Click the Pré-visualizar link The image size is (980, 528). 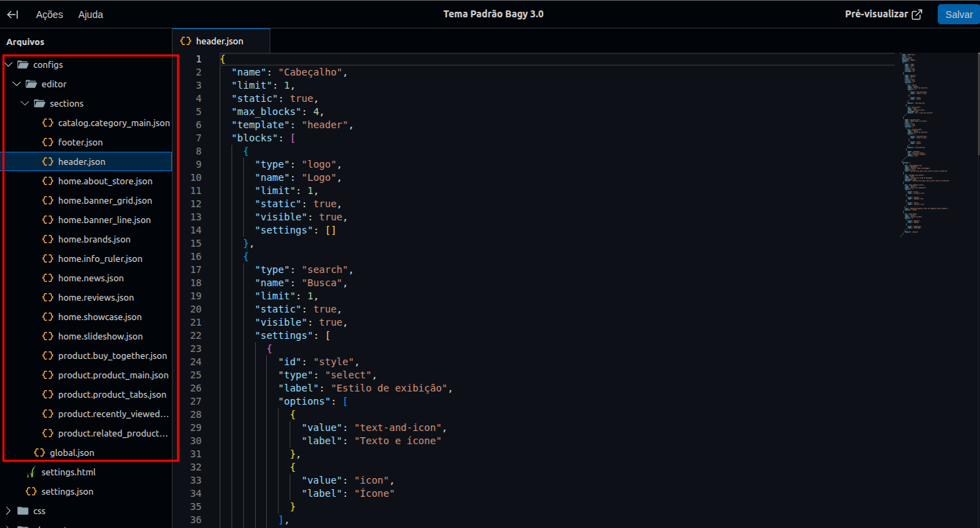[x=876, y=15]
